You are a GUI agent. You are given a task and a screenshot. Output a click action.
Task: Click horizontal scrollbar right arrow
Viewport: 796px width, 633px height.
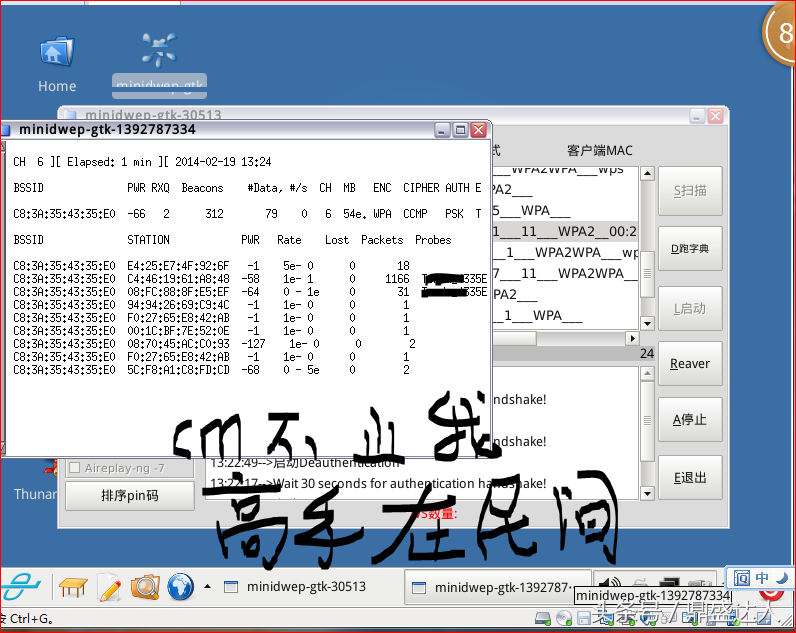click(632, 338)
